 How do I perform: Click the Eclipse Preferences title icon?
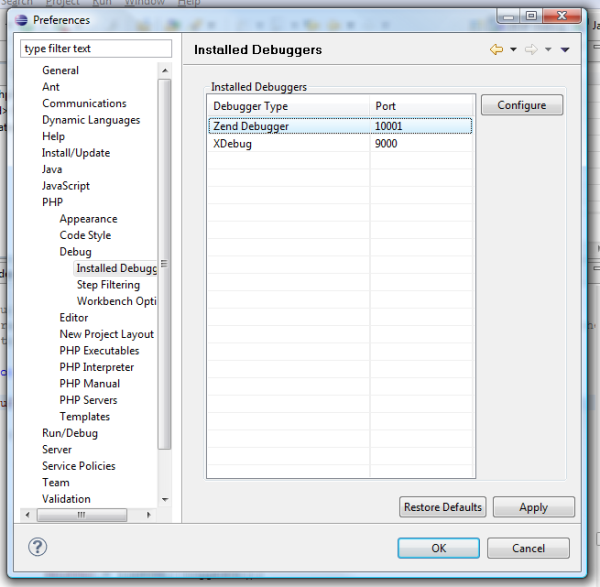[x=21, y=20]
